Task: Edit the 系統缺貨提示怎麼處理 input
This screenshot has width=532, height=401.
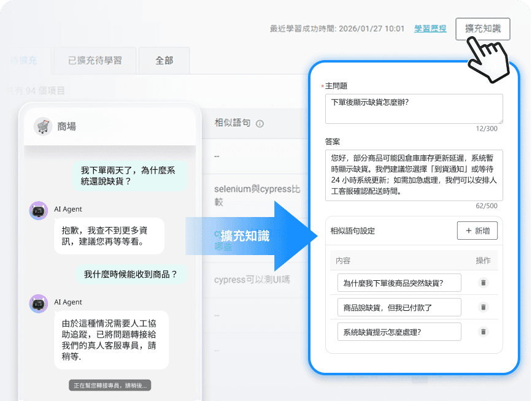Action: tap(399, 332)
